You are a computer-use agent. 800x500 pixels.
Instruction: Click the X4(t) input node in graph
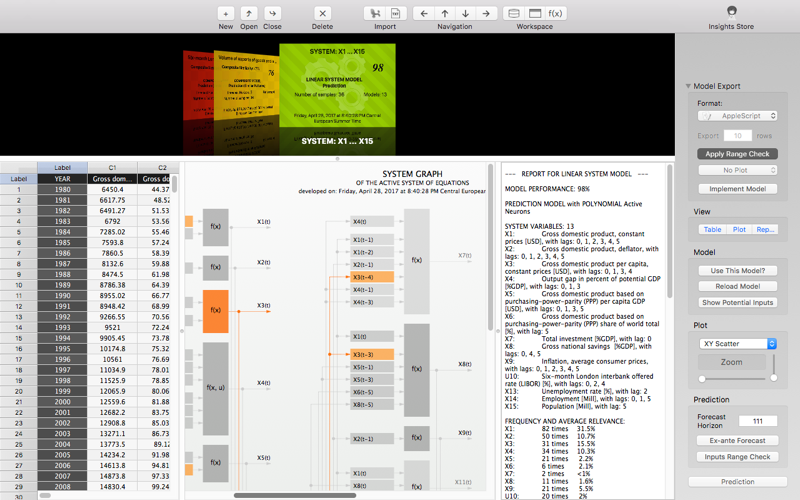click(372, 221)
